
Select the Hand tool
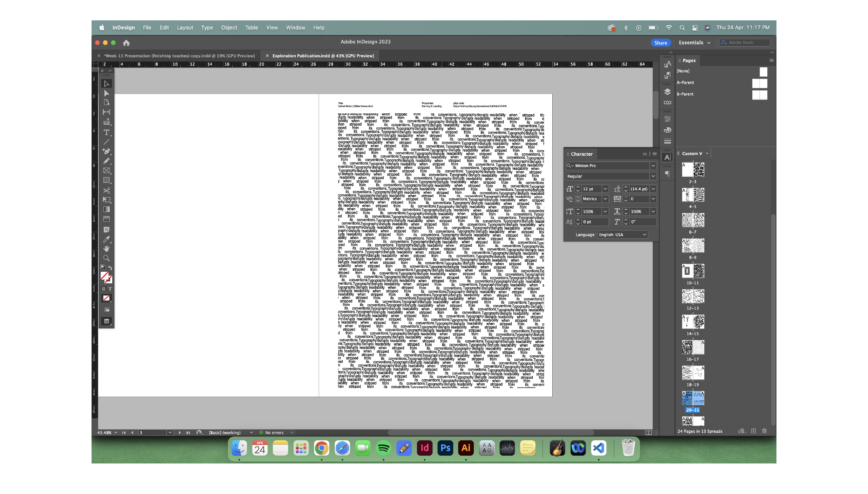(x=106, y=249)
